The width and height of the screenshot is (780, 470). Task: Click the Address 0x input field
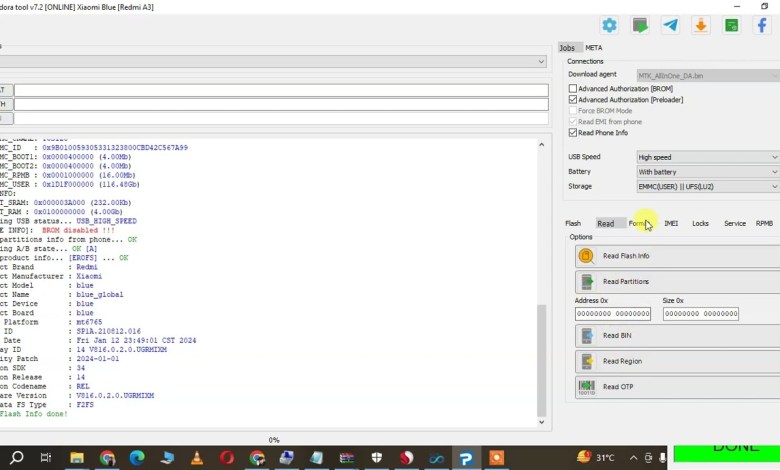(613, 314)
